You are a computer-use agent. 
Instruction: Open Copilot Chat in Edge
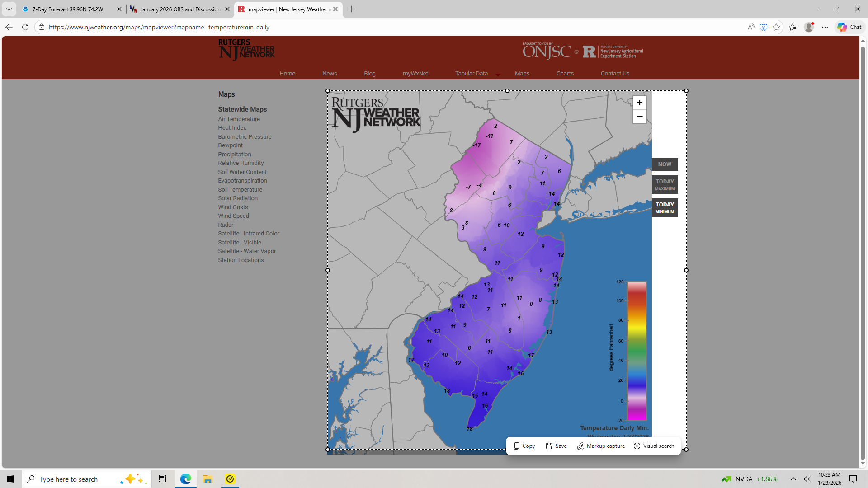(849, 27)
